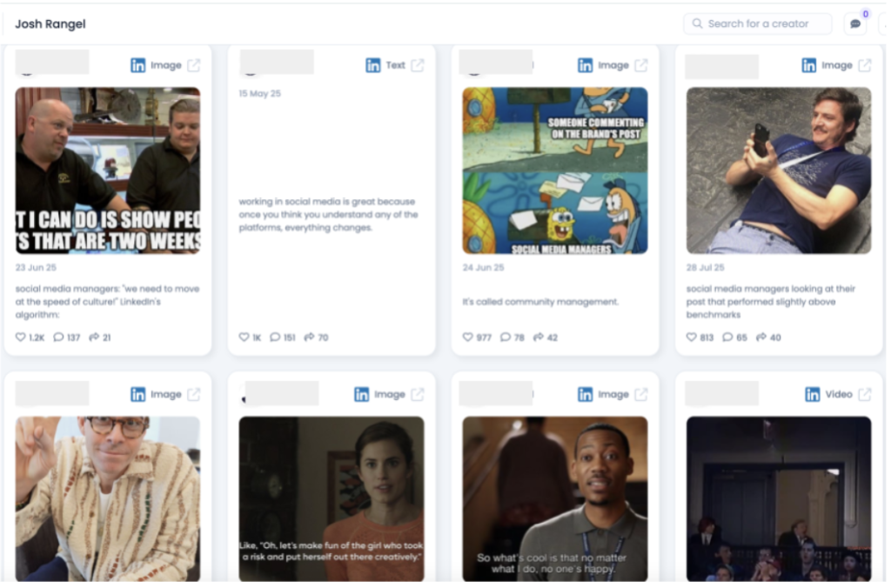Click comment icon showing 151
The width and height of the screenshot is (891, 588).
point(276,338)
